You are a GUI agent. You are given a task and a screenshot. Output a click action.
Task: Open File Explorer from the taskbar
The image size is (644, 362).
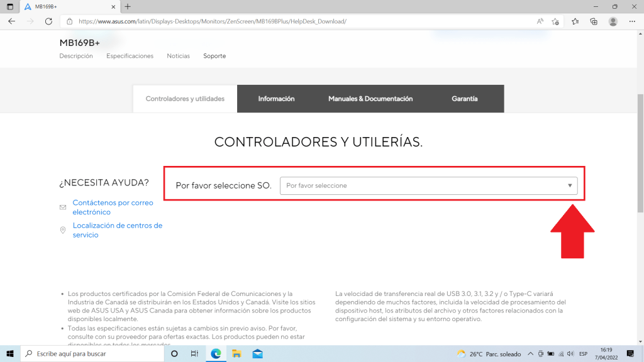(236, 354)
